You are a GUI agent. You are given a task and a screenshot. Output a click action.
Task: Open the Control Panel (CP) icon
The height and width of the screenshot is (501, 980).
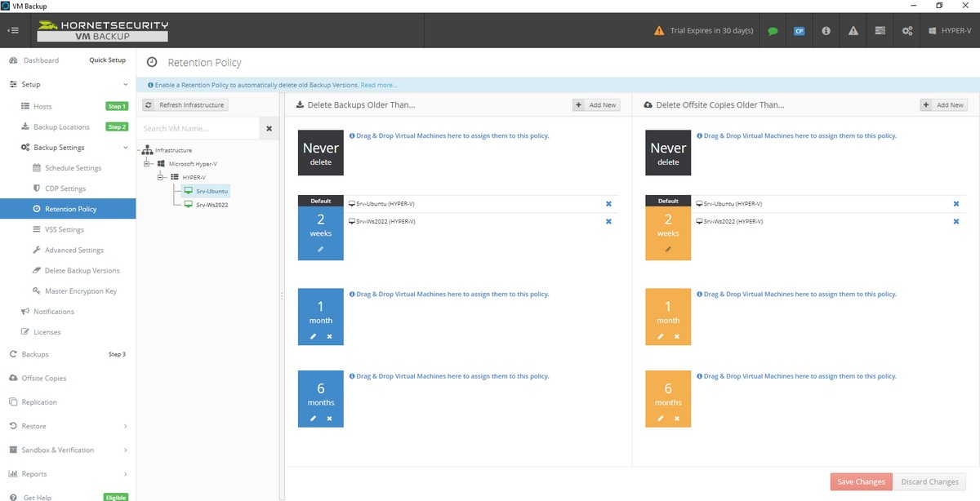click(799, 30)
